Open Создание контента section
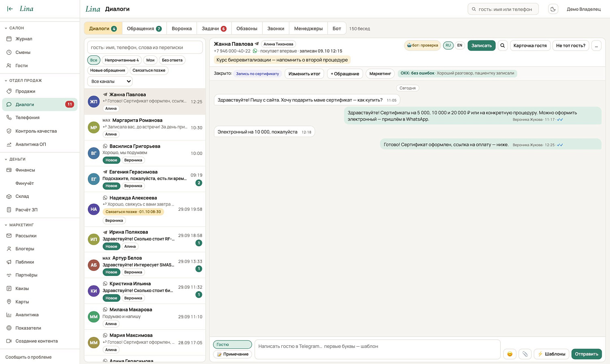Screen dimensions: 610x364 (x=40, y=341)
